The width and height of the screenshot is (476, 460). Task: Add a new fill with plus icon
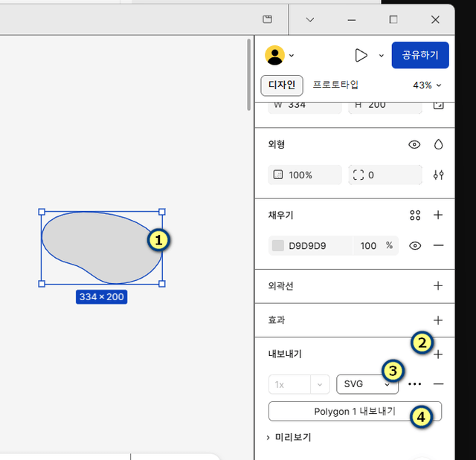pos(438,216)
